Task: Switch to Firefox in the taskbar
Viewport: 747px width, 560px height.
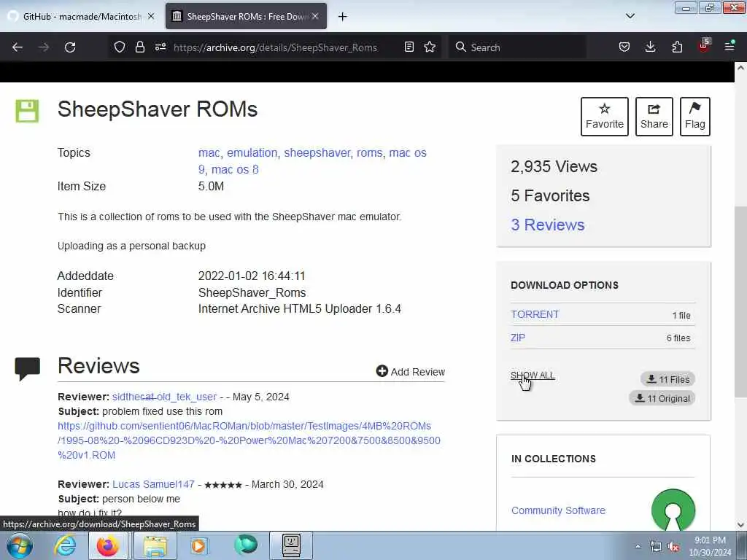Action: (x=108, y=545)
